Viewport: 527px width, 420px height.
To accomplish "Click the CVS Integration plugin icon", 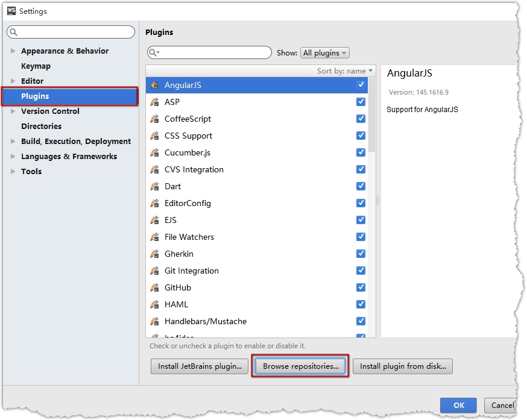I will tap(154, 169).
